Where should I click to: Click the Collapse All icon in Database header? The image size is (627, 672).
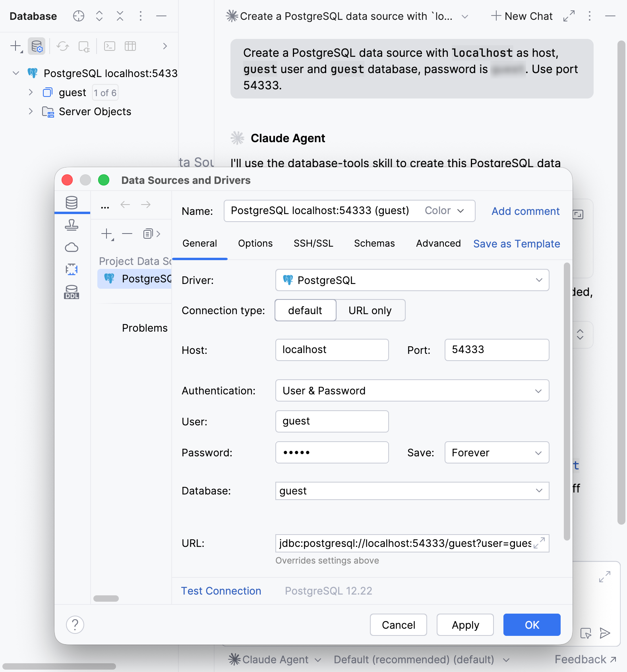point(120,16)
